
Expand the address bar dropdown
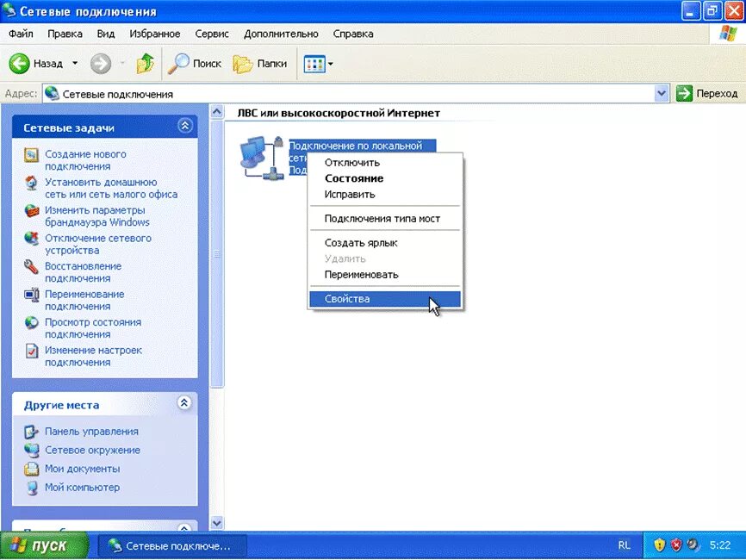662,93
